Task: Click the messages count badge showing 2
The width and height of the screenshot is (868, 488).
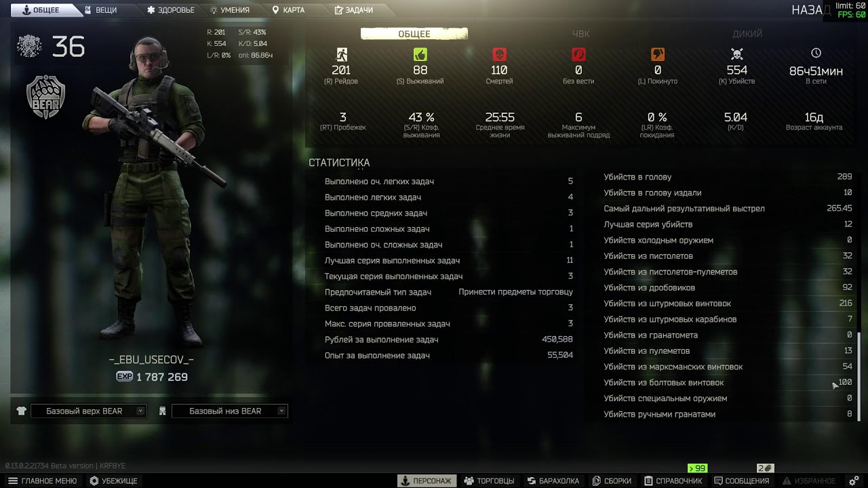Action: coord(765,468)
